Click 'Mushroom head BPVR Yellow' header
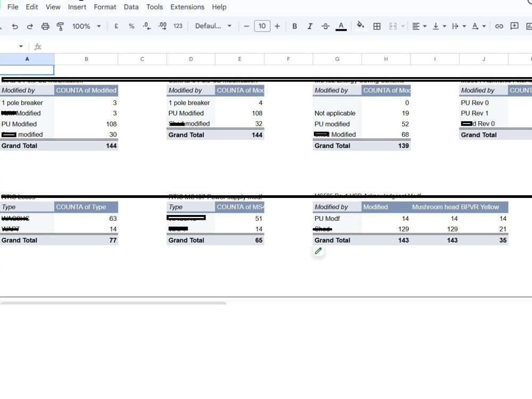532x399 pixels. (x=455, y=207)
